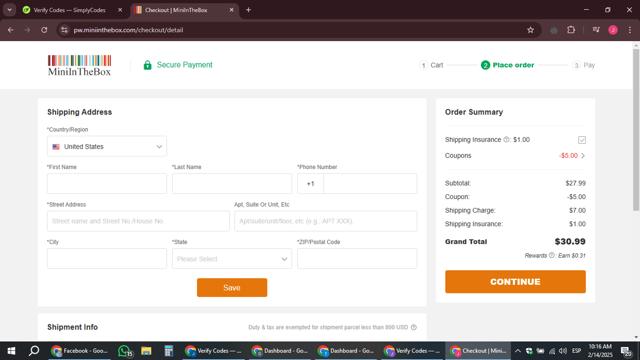This screenshot has height=360, width=640.
Task: Click the City input field
Action: 107,259
